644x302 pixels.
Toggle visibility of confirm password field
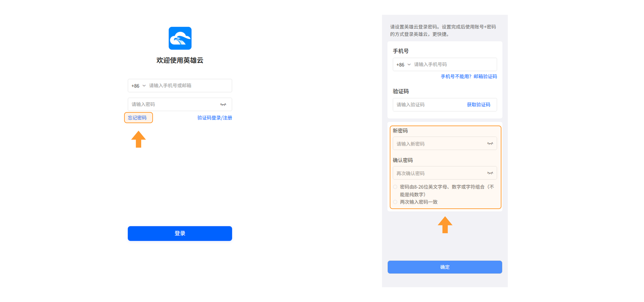pos(490,173)
